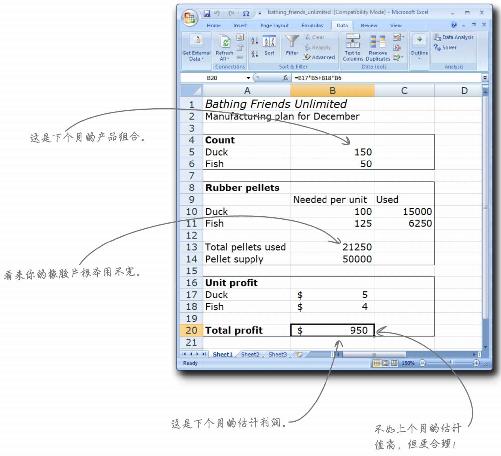Click the Text to Columns icon
Image resolution: width=501 pixels, height=456 pixels.
(352, 41)
